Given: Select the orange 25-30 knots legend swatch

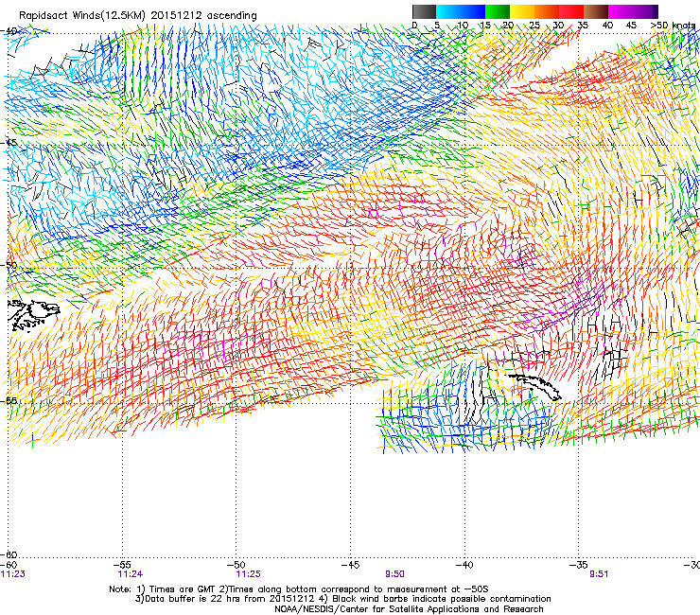Looking at the screenshot, I should [547, 11].
